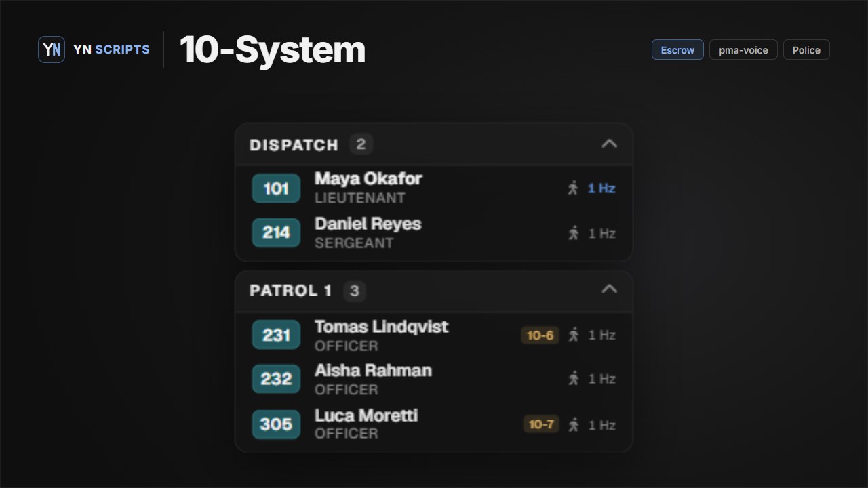Image resolution: width=868 pixels, height=488 pixels.
Task: Select the pma-voice tag
Action: tap(743, 49)
